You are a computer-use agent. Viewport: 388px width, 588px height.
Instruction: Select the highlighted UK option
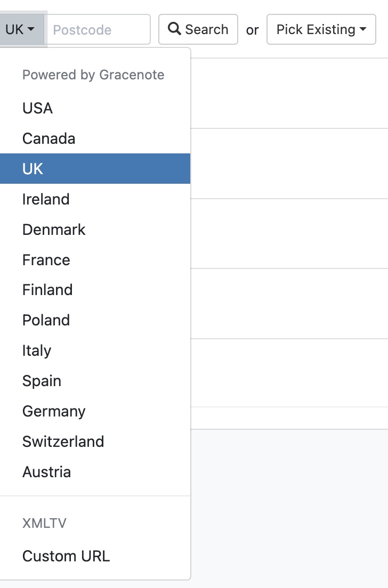click(33, 169)
